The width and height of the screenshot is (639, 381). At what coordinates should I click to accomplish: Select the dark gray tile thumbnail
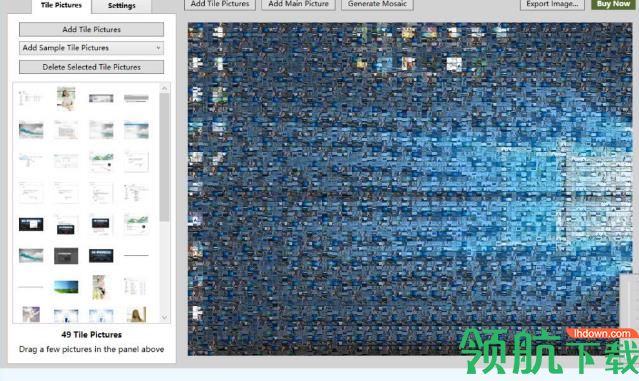coord(66,256)
